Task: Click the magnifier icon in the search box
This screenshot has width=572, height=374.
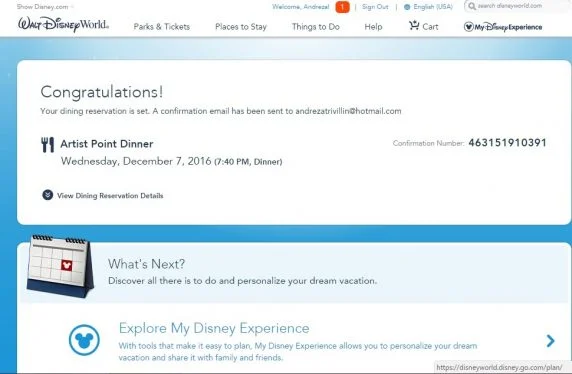Action: point(472,6)
